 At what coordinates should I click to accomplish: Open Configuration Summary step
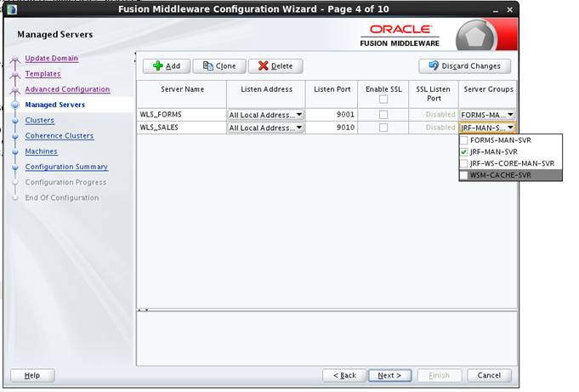[x=66, y=167]
